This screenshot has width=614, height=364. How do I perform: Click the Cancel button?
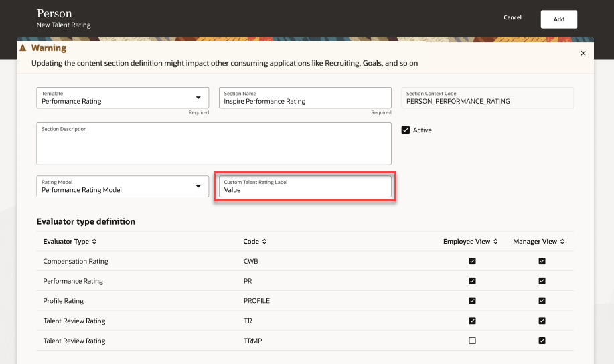click(512, 17)
